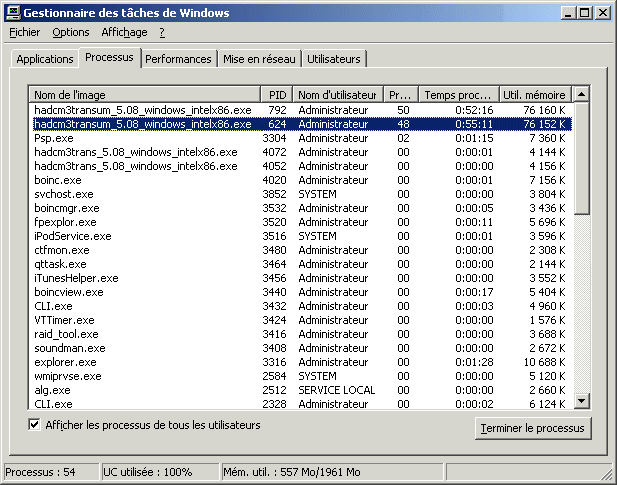Open the Options menu
The height and width of the screenshot is (485, 617).
point(71,32)
